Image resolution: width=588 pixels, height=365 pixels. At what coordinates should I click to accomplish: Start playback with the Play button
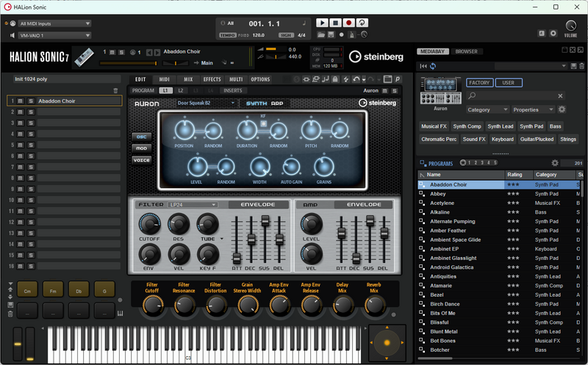pos(322,23)
